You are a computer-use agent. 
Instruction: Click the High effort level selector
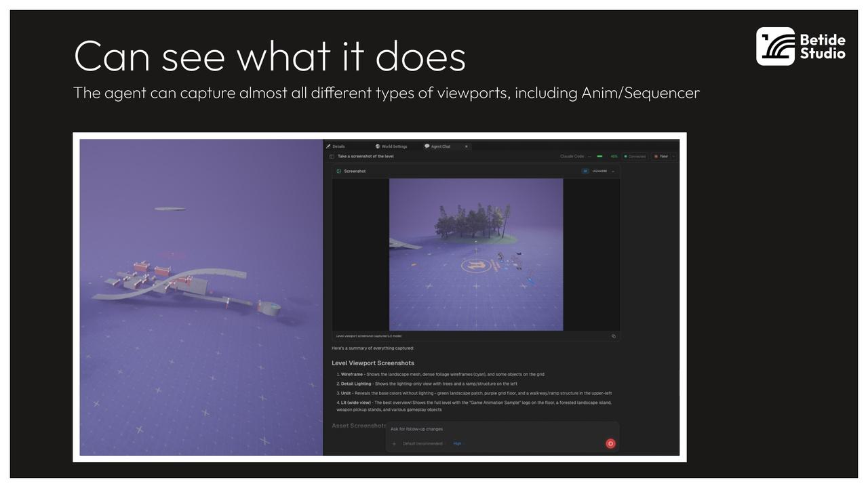[x=457, y=444]
